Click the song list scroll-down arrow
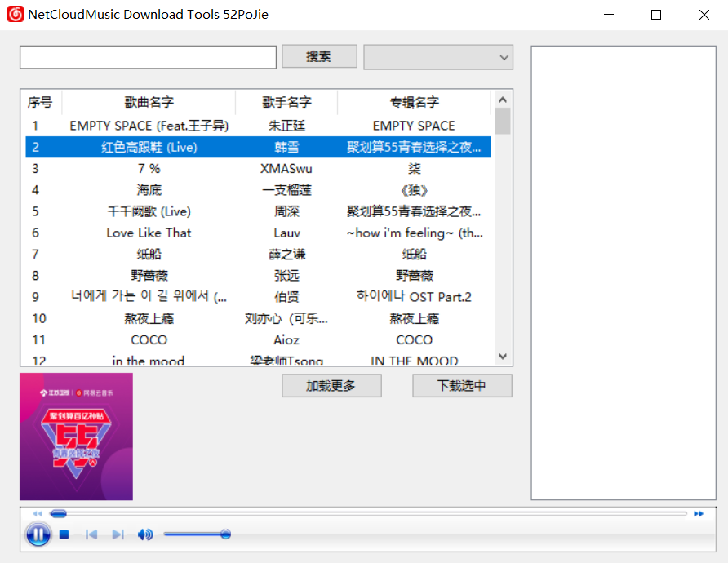Viewport: 728px width, 563px height. pos(503,357)
